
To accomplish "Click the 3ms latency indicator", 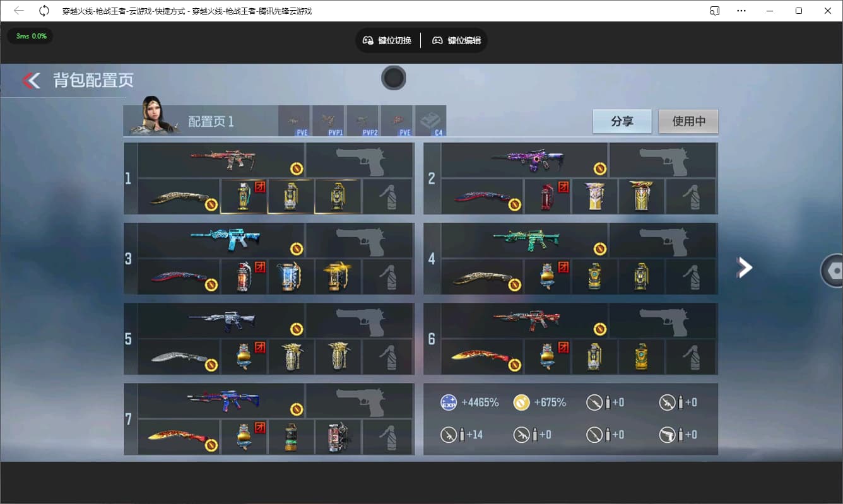I will coord(31,36).
